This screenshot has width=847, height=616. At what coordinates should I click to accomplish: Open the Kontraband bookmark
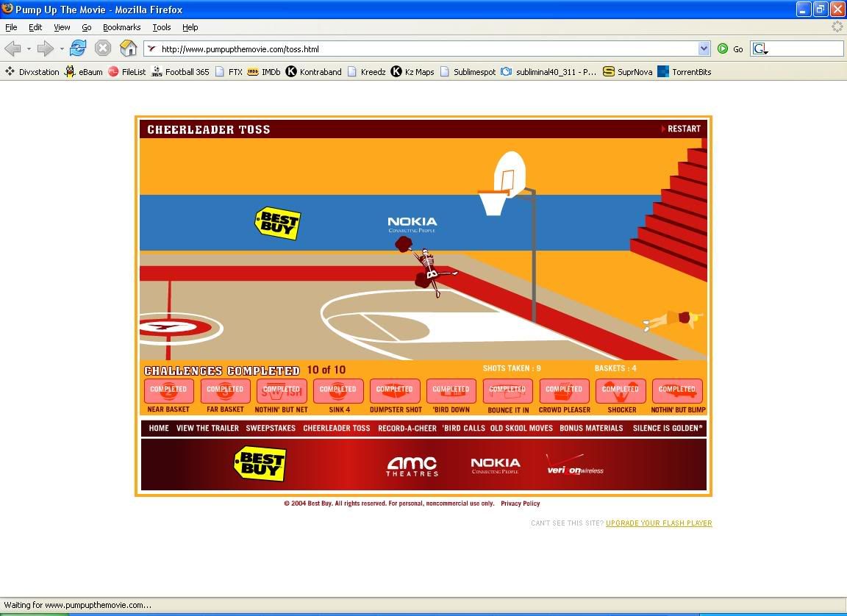pos(313,72)
